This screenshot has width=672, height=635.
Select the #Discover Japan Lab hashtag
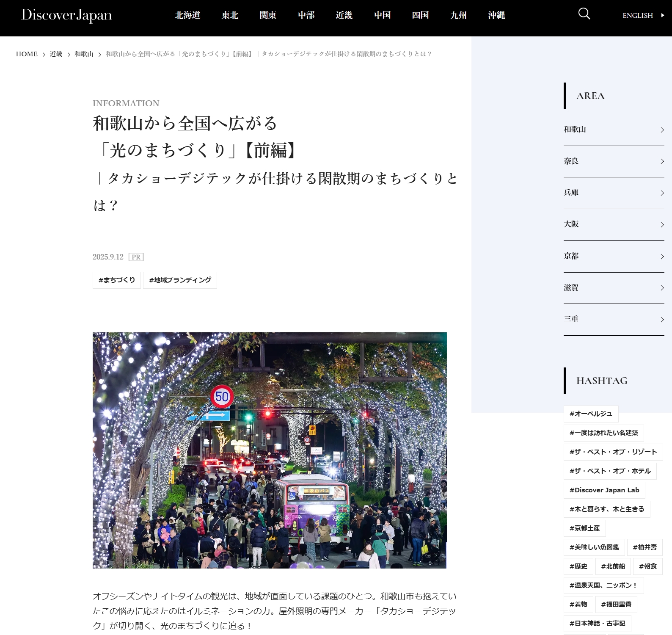[604, 490]
